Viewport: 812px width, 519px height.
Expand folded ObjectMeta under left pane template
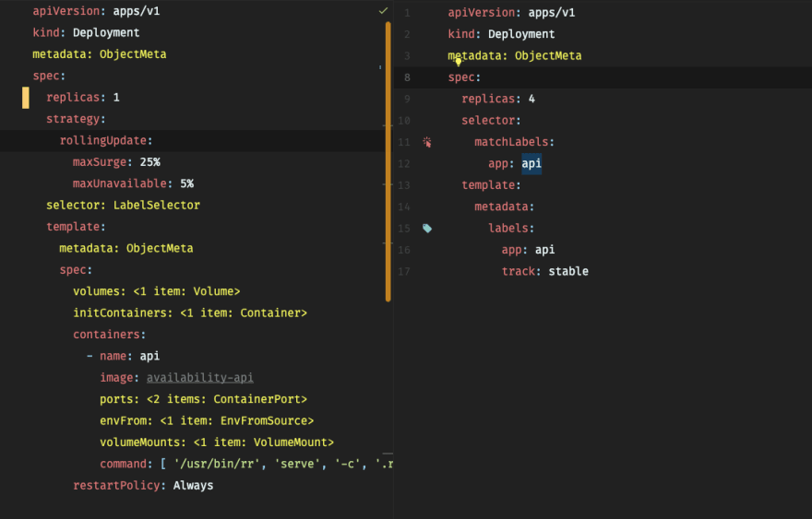point(160,248)
